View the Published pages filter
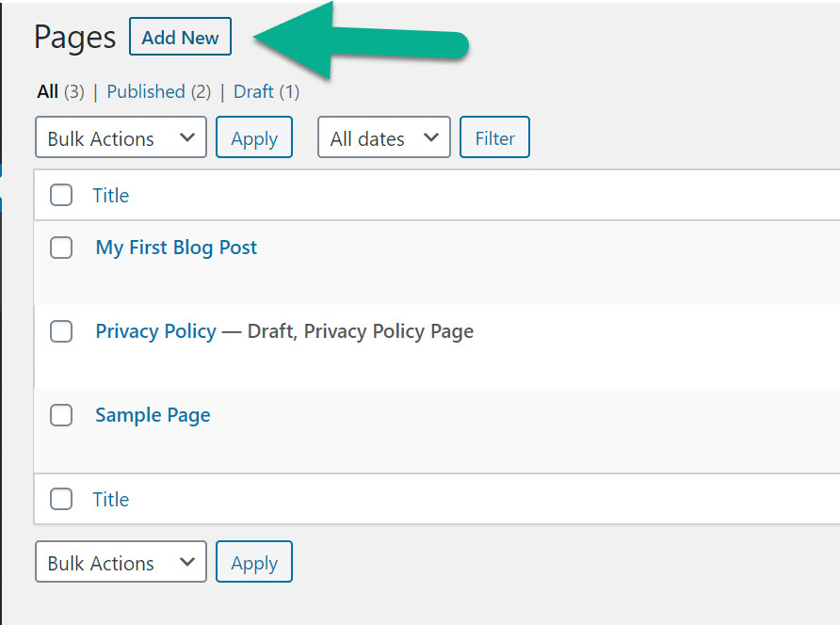Image resolution: width=840 pixels, height=625 pixels. click(146, 91)
